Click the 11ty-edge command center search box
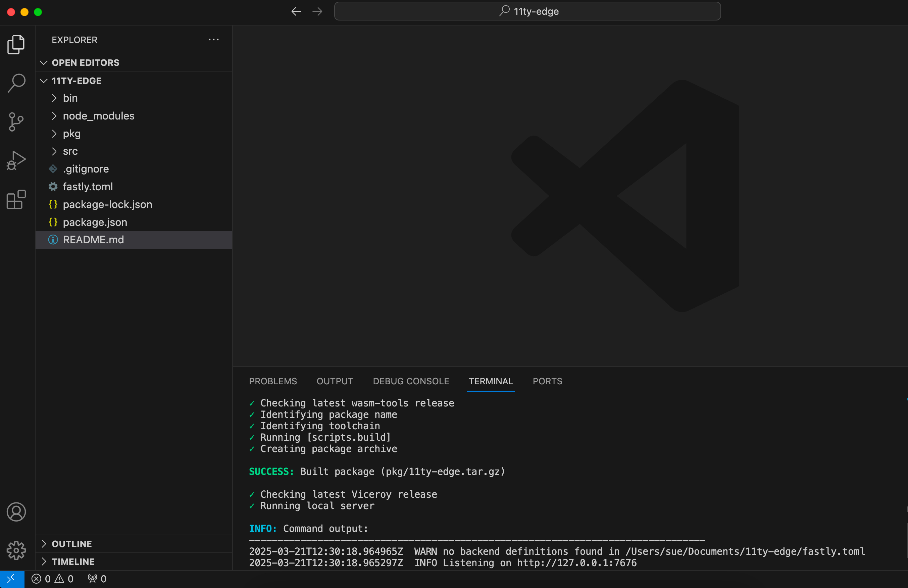This screenshot has width=908, height=588. [527, 11]
